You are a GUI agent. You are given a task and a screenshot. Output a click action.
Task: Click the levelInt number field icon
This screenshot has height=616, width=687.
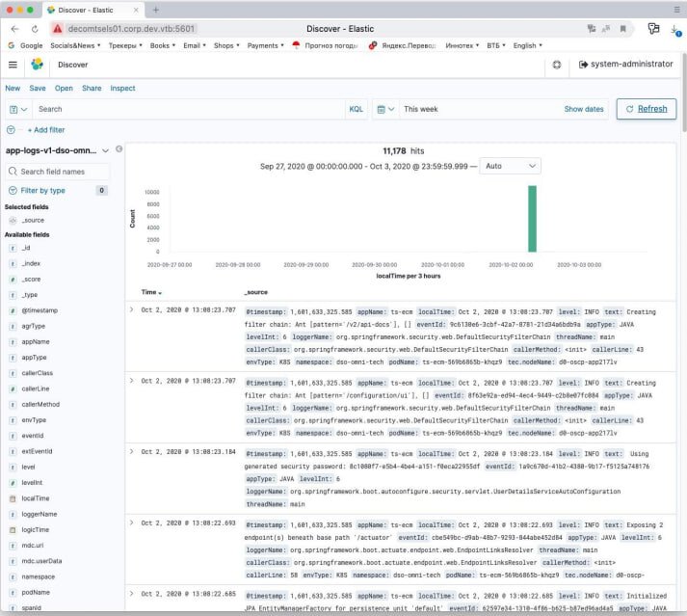[13, 483]
